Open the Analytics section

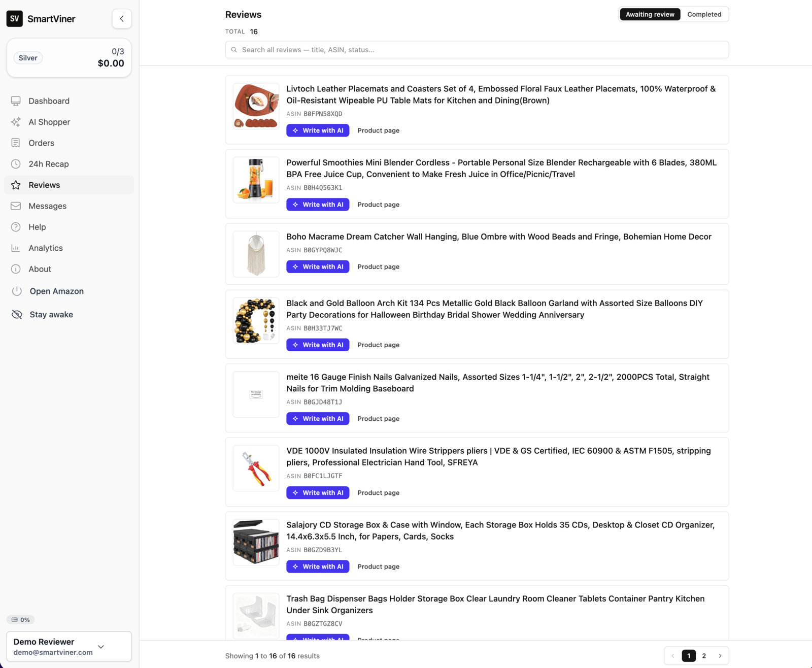coord(69,248)
